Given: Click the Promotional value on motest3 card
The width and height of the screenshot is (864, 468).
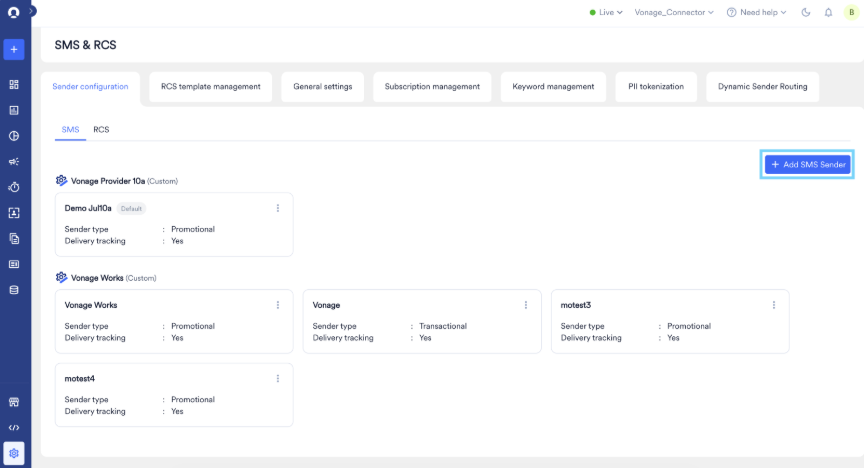Looking at the screenshot, I should pos(689,326).
